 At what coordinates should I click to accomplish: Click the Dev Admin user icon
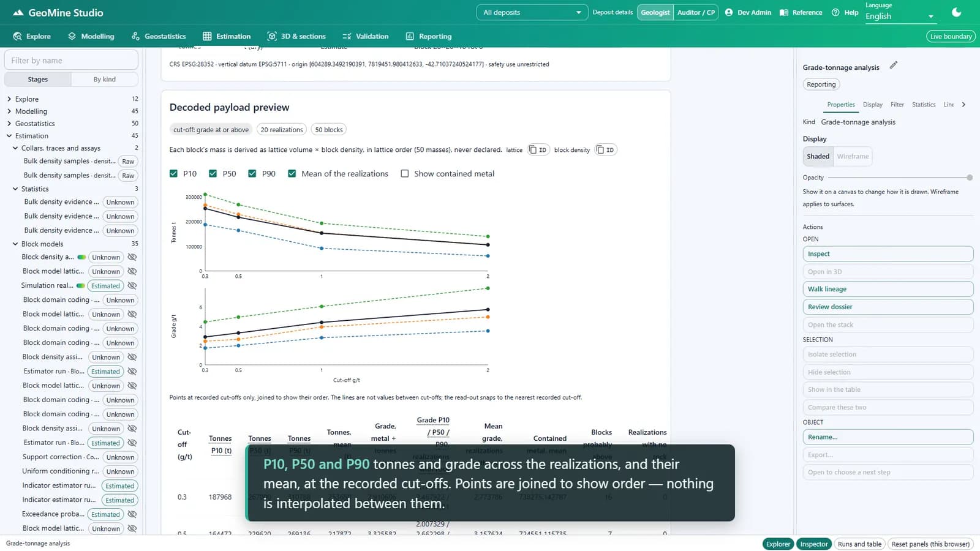coord(729,12)
